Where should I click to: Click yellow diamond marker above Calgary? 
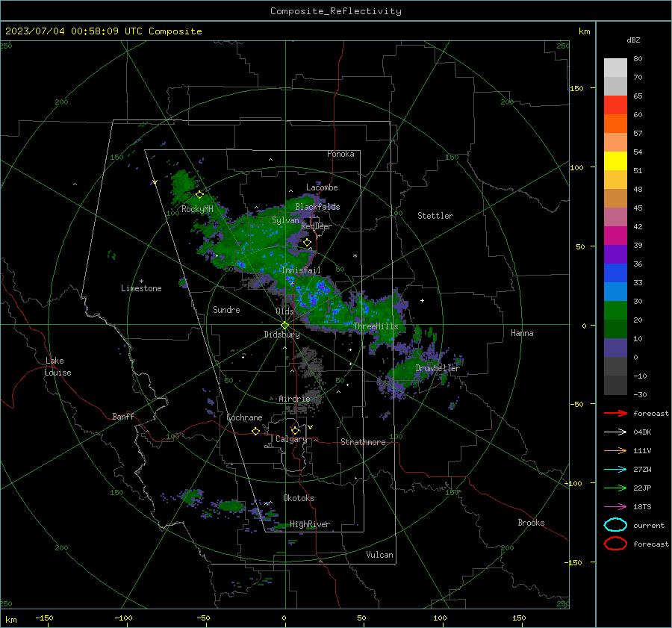[x=295, y=430]
